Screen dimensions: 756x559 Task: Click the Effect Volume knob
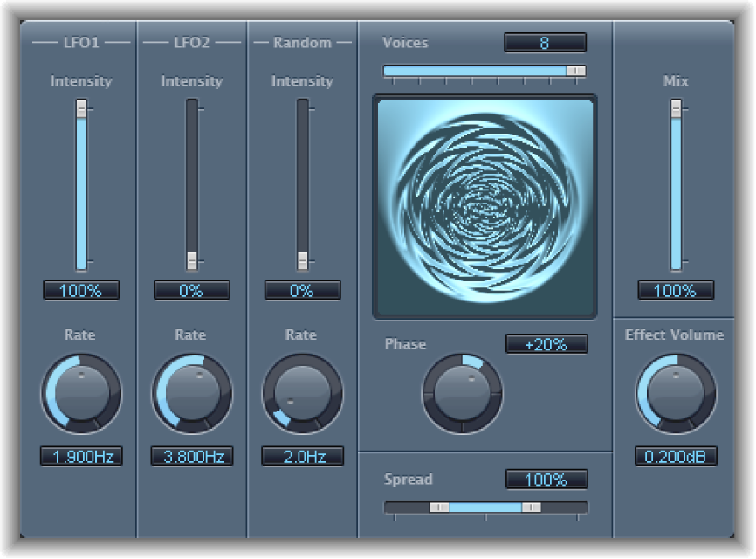pos(677,392)
